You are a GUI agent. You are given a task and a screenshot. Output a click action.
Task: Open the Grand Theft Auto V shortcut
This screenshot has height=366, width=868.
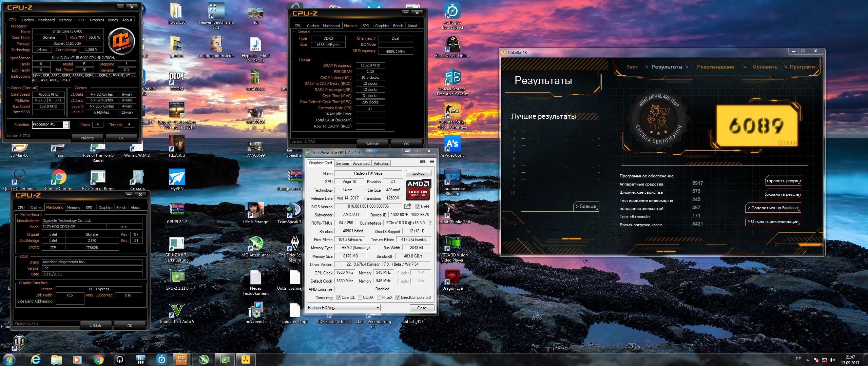177,313
